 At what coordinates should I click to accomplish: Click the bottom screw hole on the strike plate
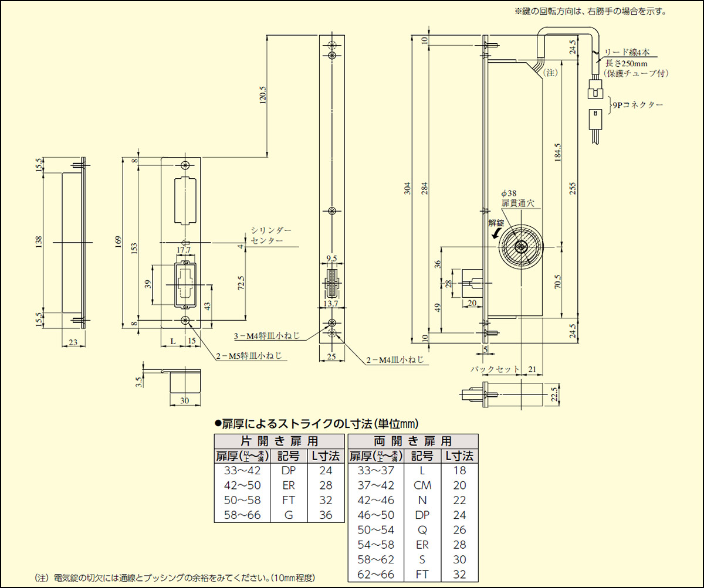[x=185, y=321]
